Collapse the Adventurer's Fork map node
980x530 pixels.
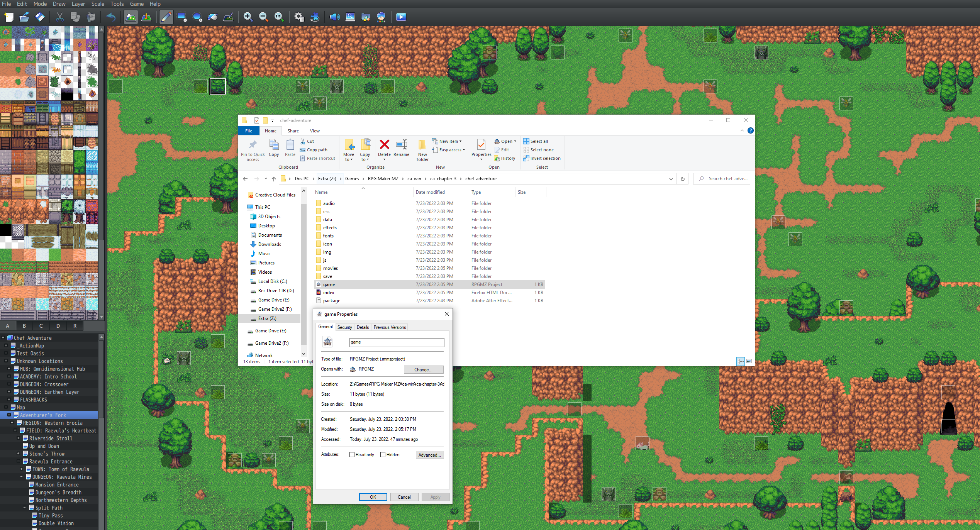[x=9, y=415]
